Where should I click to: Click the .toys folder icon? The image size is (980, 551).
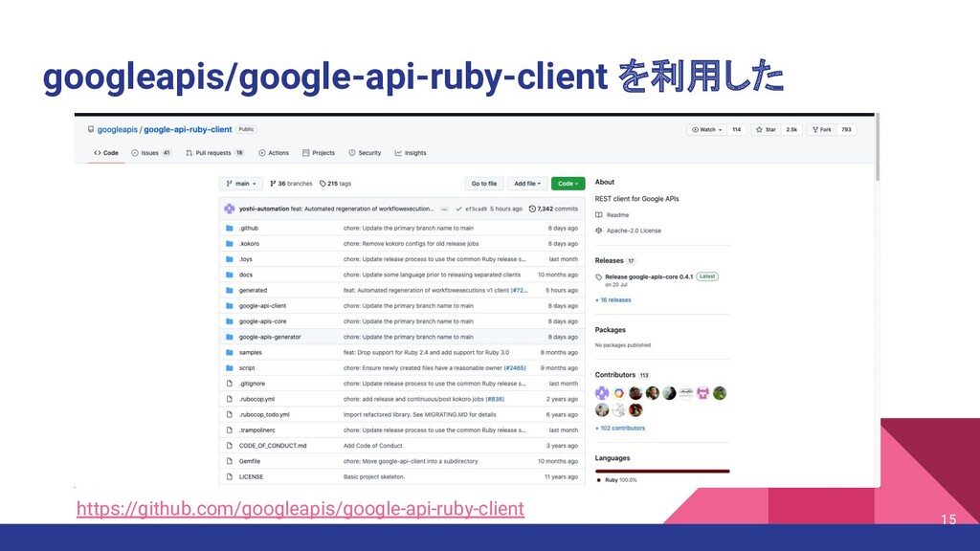230,259
